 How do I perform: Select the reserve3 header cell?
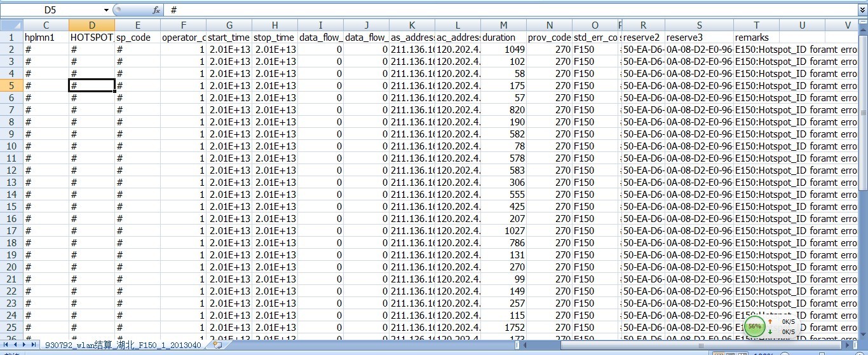pos(699,38)
